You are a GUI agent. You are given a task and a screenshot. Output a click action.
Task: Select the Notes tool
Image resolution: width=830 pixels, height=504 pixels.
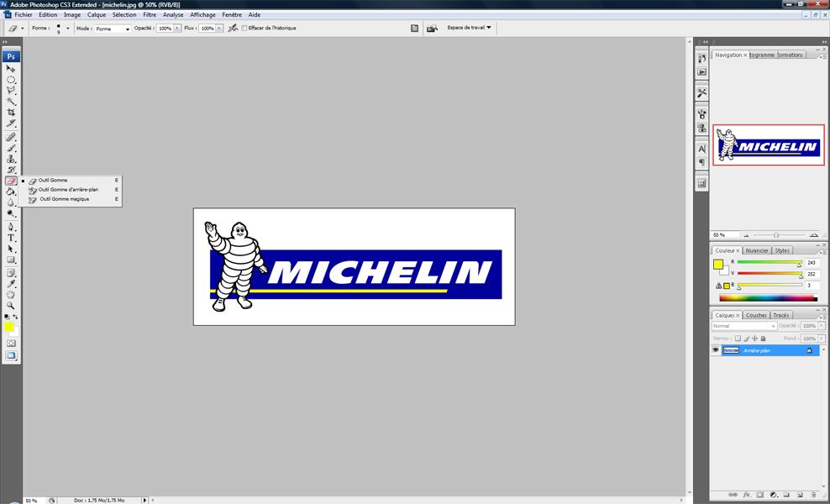11,273
